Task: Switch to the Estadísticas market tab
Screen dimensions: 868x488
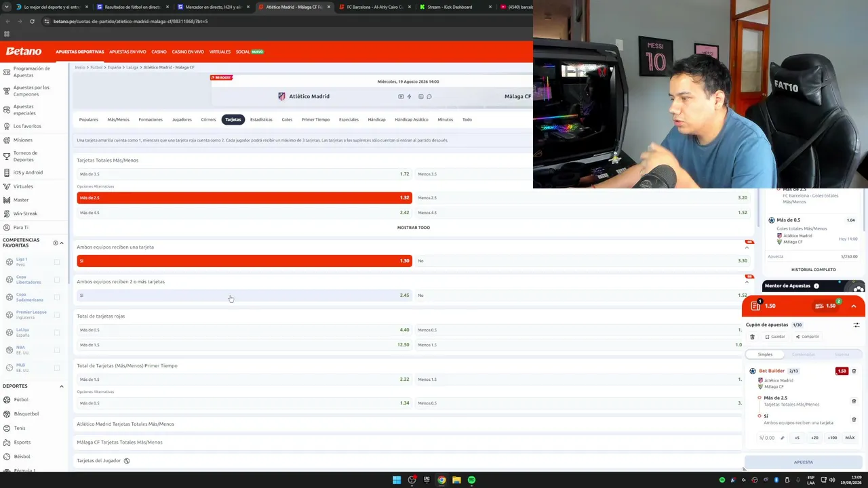Action: (x=261, y=120)
